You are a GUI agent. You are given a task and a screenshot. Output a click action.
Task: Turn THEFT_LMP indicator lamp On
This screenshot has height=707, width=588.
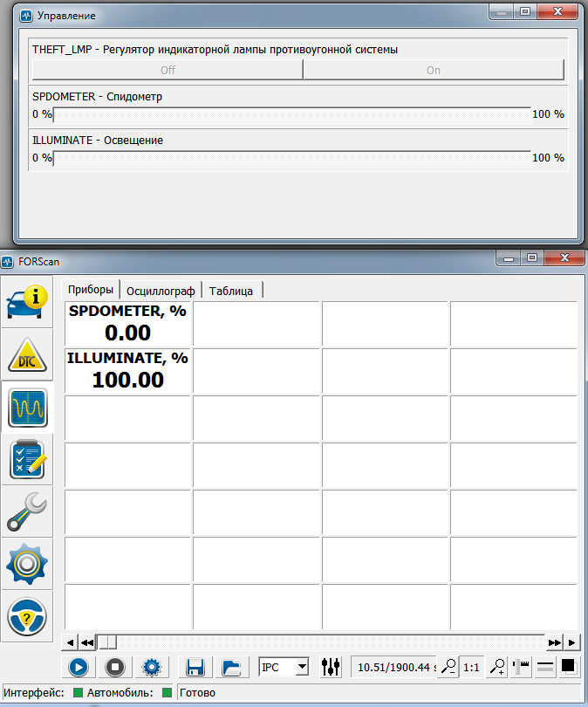(434, 71)
